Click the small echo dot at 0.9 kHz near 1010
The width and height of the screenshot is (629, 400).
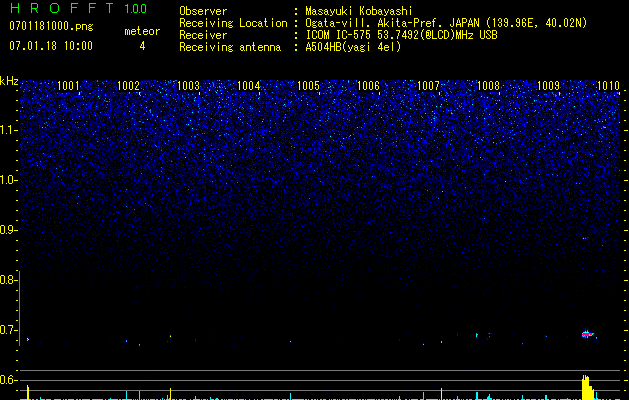coord(585,238)
